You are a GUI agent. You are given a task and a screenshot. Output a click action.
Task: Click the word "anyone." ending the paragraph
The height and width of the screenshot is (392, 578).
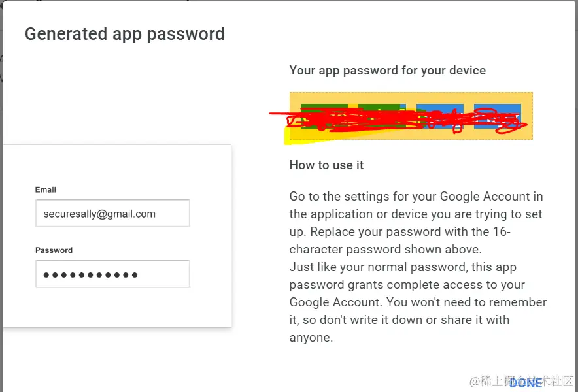[311, 338]
